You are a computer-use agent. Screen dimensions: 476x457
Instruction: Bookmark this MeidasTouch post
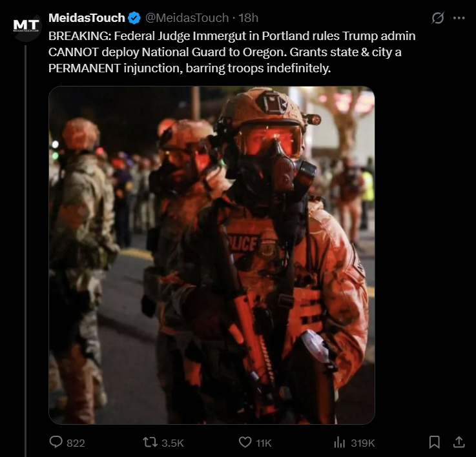pyautogui.click(x=435, y=442)
